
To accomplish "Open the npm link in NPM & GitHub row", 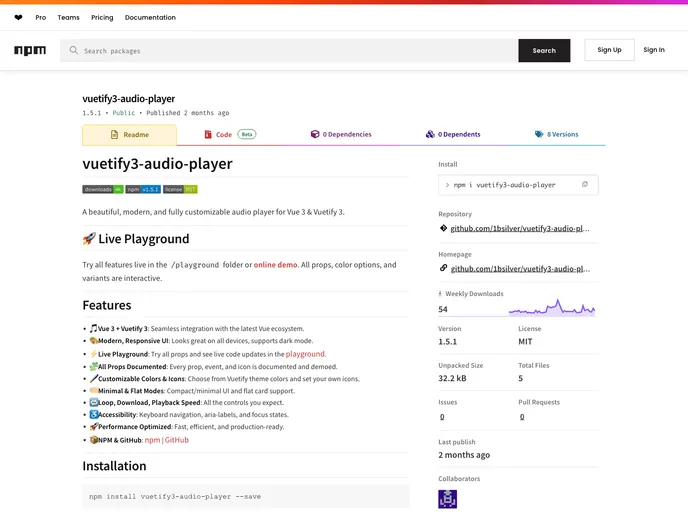I will 152,440.
